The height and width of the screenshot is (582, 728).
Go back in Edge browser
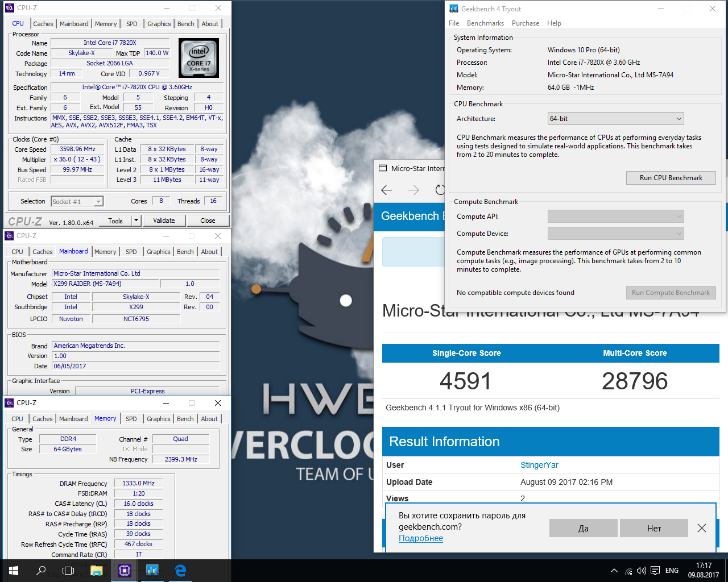tap(387, 190)
